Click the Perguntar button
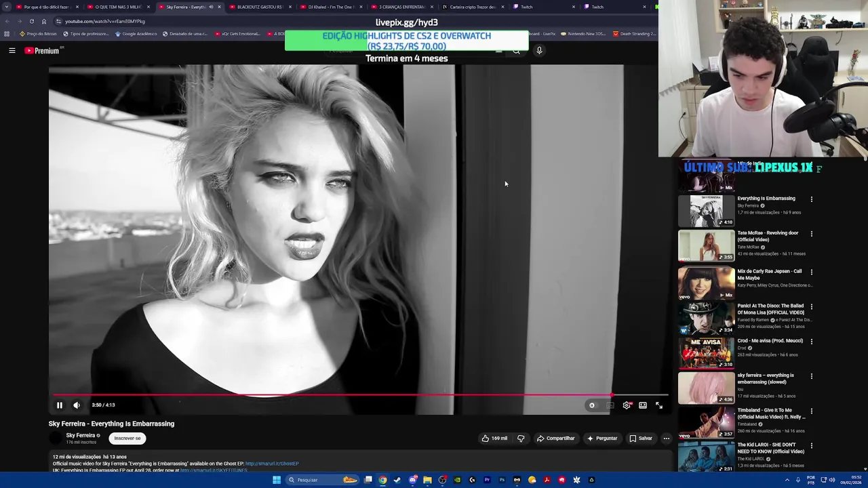The height and width of the screenshot is (488, 868). click(x=602, y=439)
